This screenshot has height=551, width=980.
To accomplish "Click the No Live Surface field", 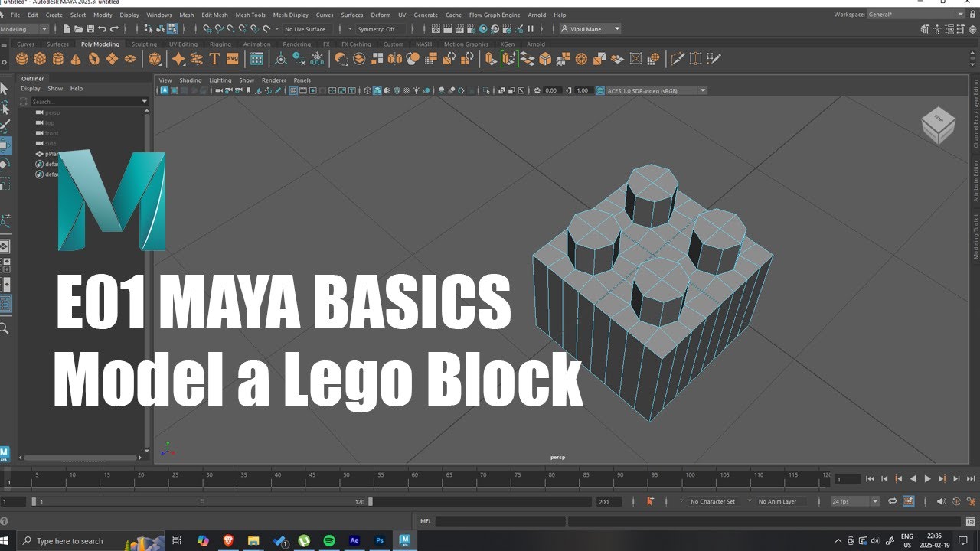I will (308, 29).
